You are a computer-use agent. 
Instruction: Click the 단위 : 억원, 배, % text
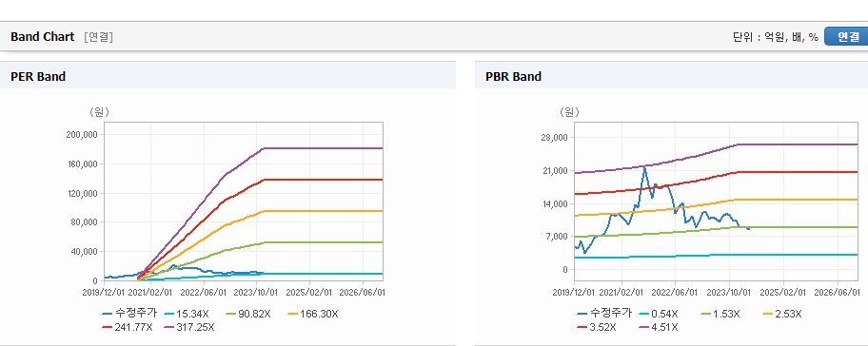[775, 37]
